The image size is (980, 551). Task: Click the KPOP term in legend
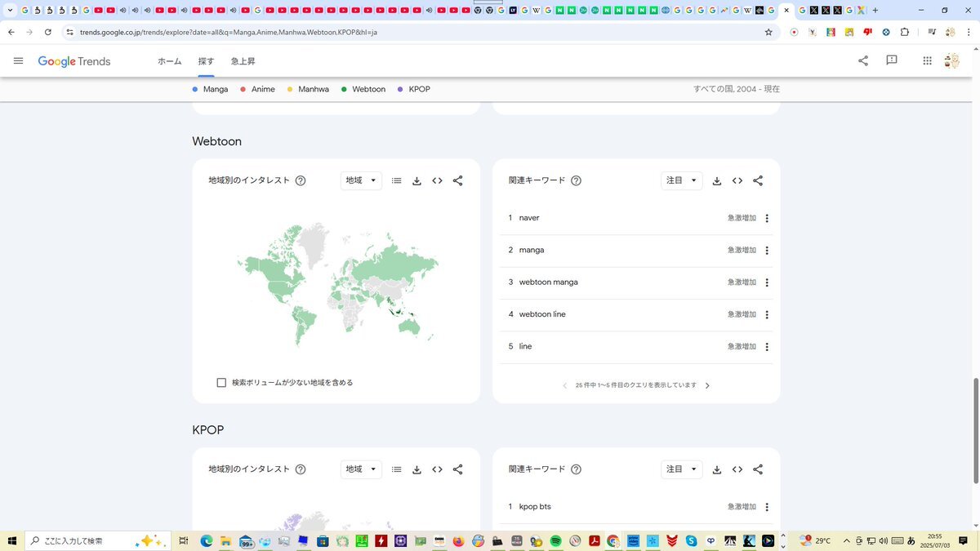[x=418, y=89]
